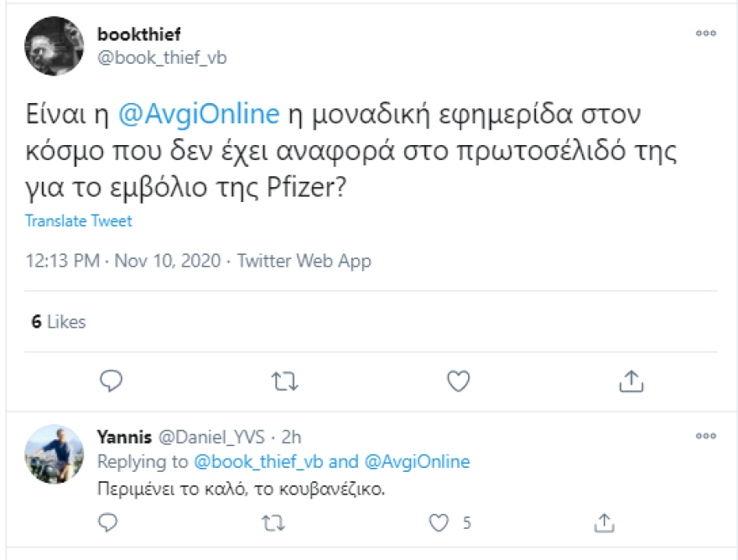Like the bookthief tweet
Image resolution: width=738 pixels, height=560 pixels.
pyautogui.click(x=459, y=381)
